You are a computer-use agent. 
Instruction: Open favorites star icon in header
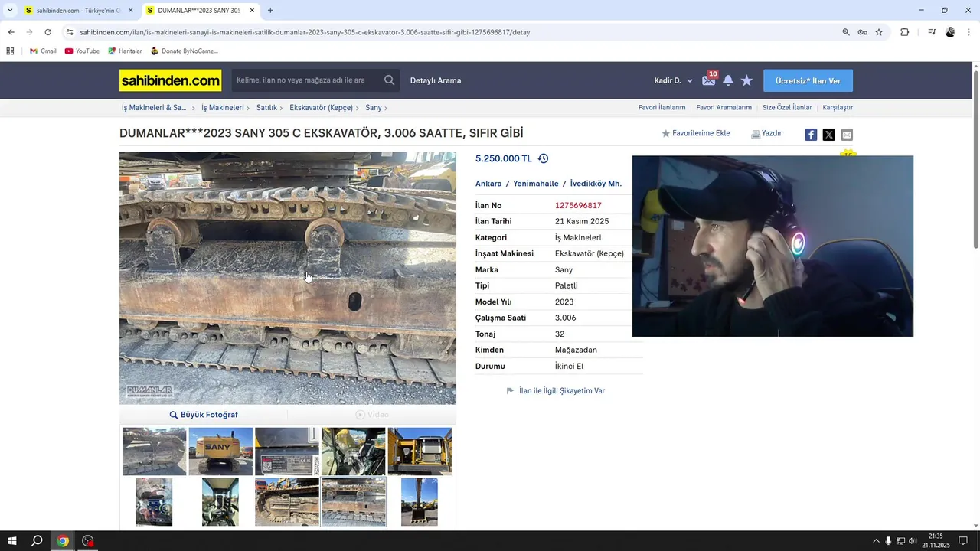pos(746,80)
